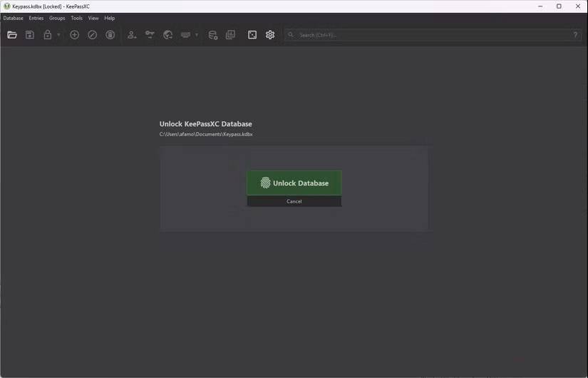Click the Unlock KeePassXC Database heading
The height and width of the screenshot is (378, 588).
pos(205,124)
